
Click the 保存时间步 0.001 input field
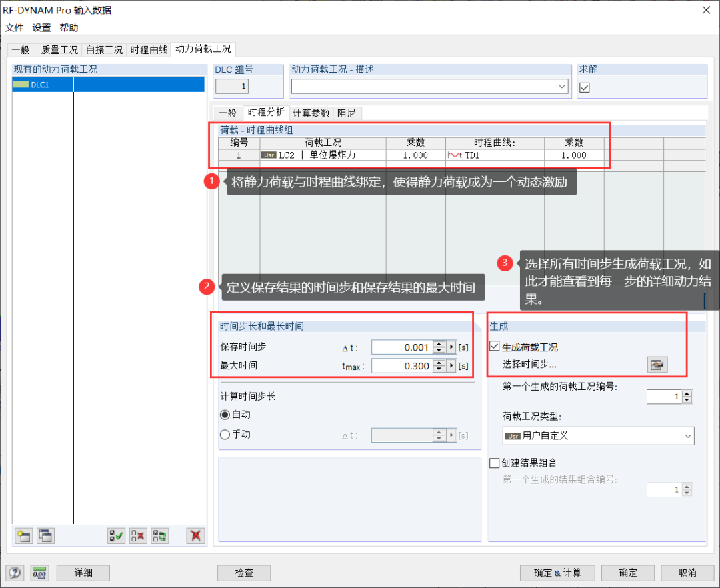coord(401,347)
